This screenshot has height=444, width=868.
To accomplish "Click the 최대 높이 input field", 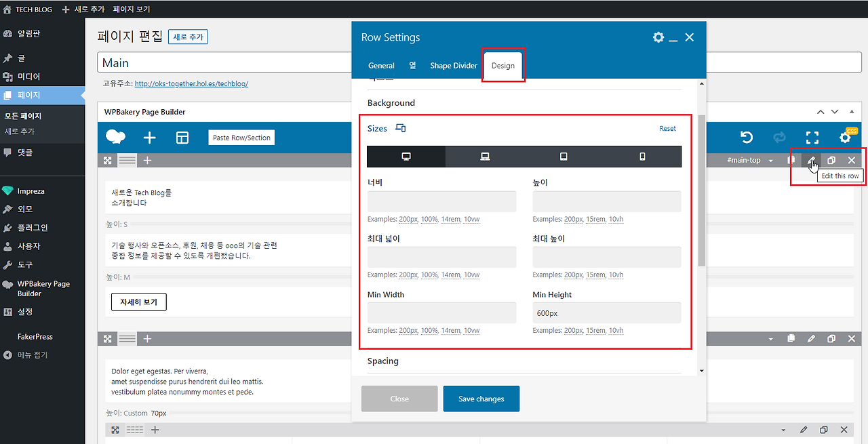I will coord(607,257).
